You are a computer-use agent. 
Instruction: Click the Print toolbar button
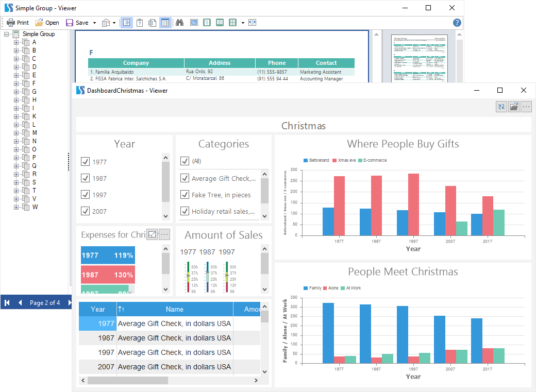pos(18,23)
